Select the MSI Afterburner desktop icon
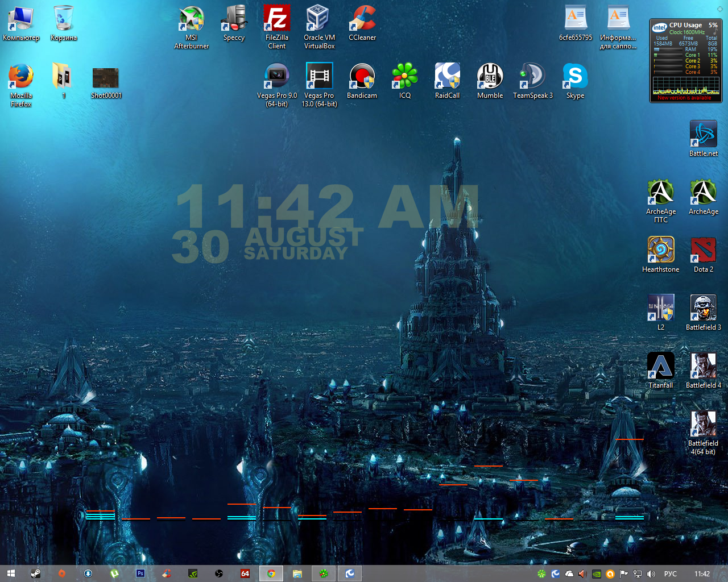 coord(192,19)
